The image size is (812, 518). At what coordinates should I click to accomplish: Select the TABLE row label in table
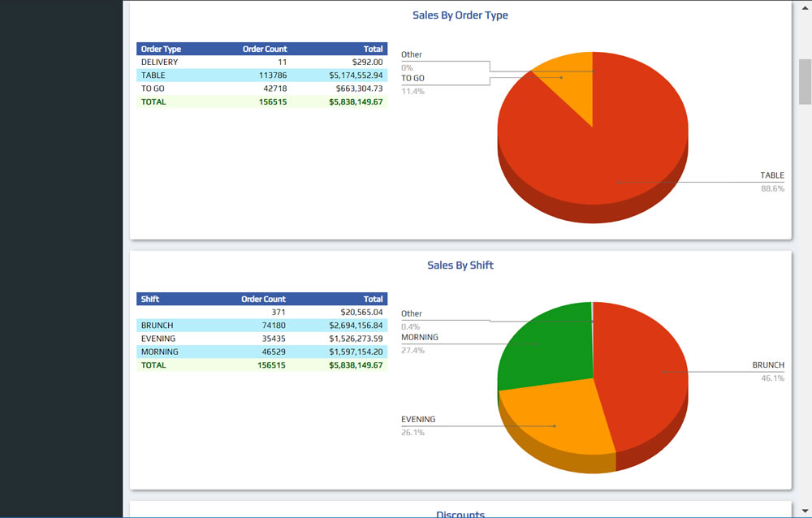click(x=153, y=76)
